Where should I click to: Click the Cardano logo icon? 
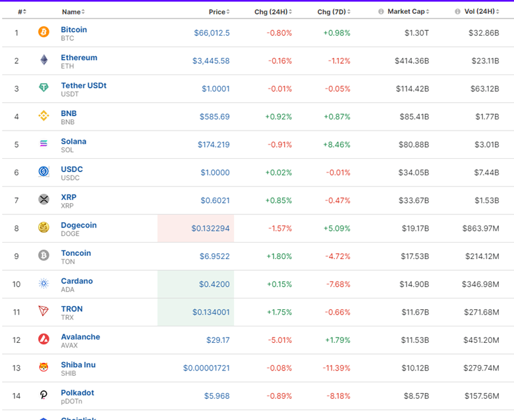[x=43, y=283]
